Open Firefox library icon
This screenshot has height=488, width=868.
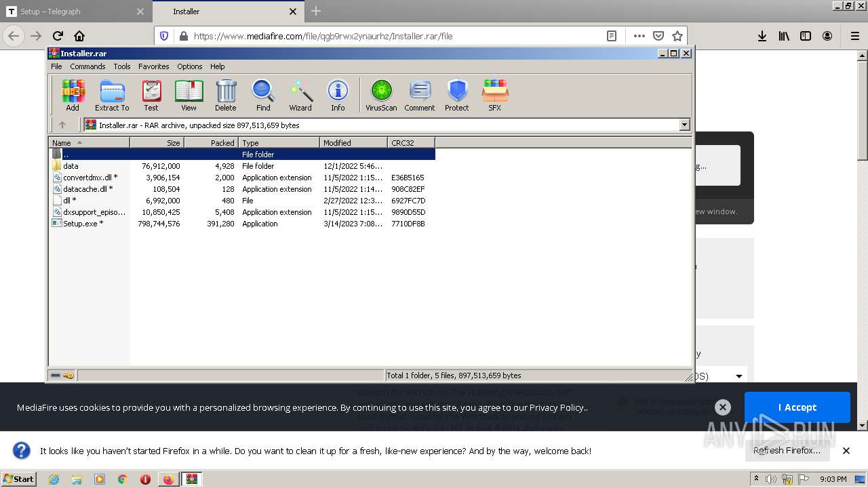(x=784, y=36)
